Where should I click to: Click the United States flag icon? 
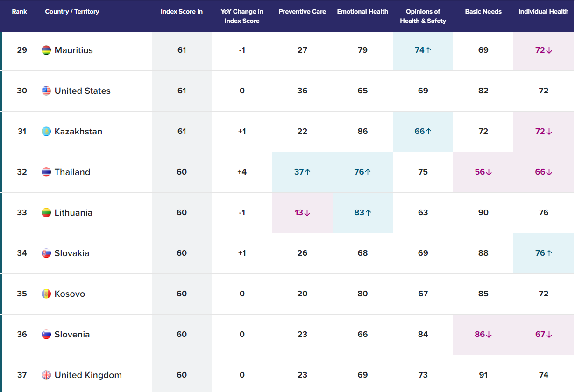pyautogui.click(x=46, y=91)
